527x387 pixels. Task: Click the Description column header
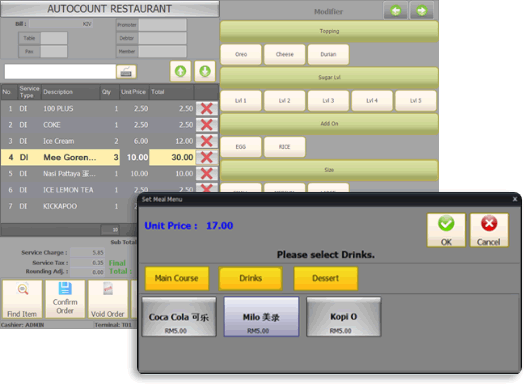[x=71, y=92]
